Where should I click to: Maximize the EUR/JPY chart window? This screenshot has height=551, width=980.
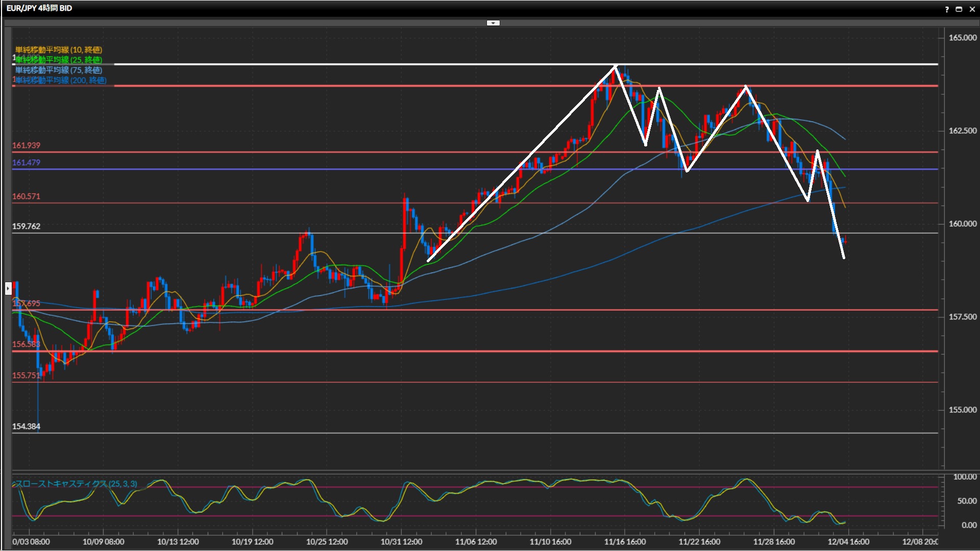pos(959,9)
